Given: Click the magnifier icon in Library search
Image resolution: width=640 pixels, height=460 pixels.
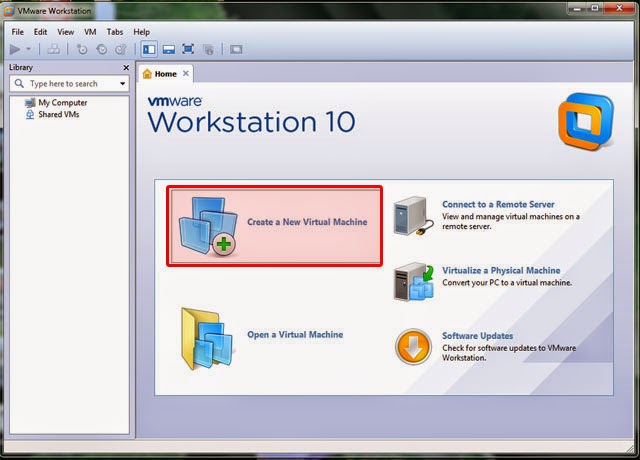Looking at the screenshot, I should point(19,84).
